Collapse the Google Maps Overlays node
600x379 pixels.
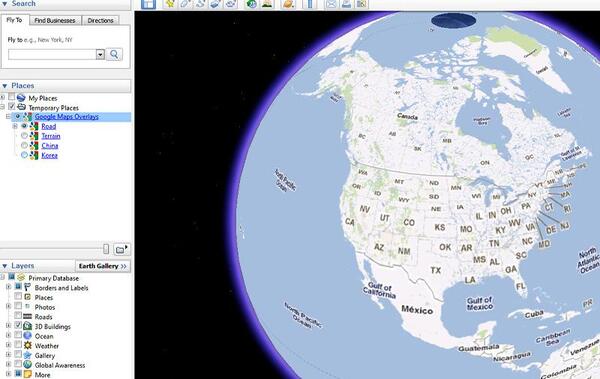tap(8, 116)
